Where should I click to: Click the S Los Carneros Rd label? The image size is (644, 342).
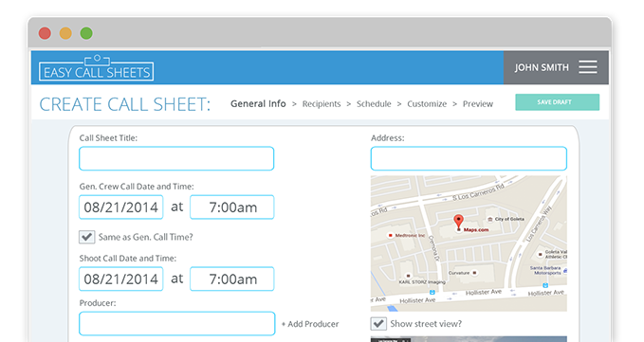tap(478, 192)
